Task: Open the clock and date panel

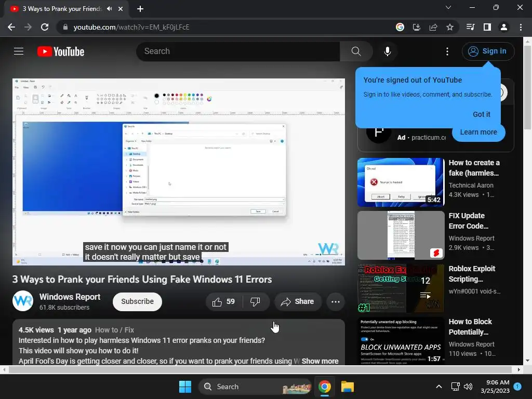Action: pyautogui.click(x=495, y=387)
